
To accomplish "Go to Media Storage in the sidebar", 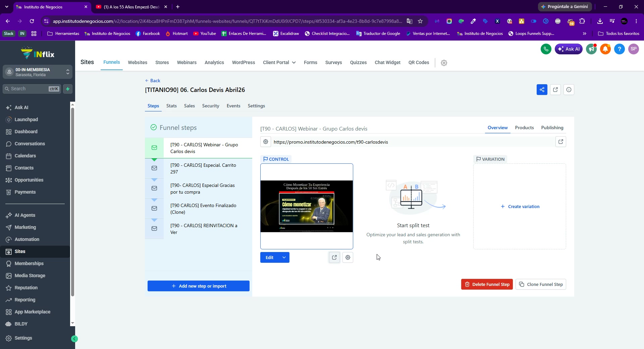I will click(30, 276).
